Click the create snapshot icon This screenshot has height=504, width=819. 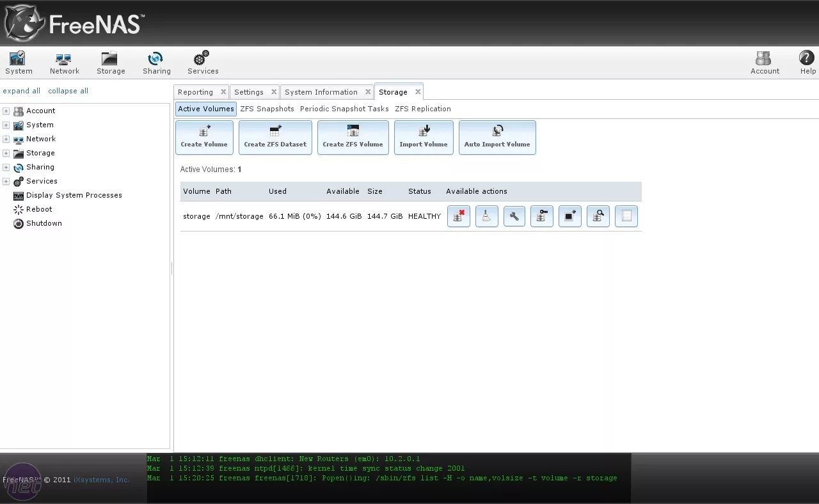(x=570, y=216)
